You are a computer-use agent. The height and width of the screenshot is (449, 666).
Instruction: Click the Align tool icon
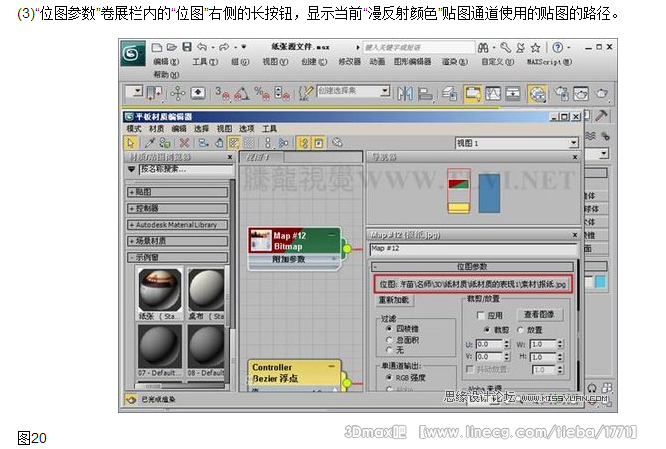(425, 93)
